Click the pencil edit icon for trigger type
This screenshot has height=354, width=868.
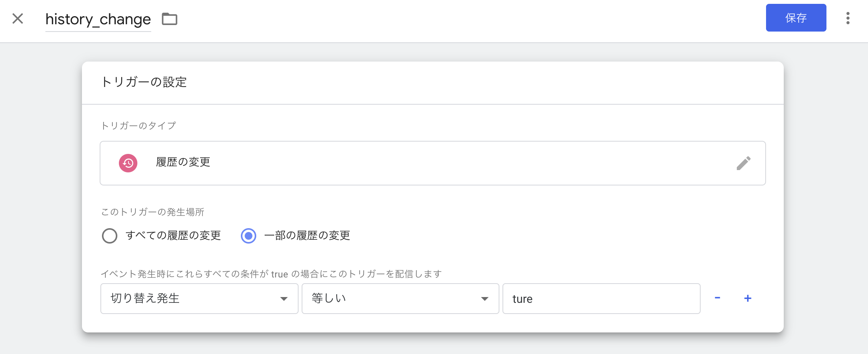pos(743,163)
